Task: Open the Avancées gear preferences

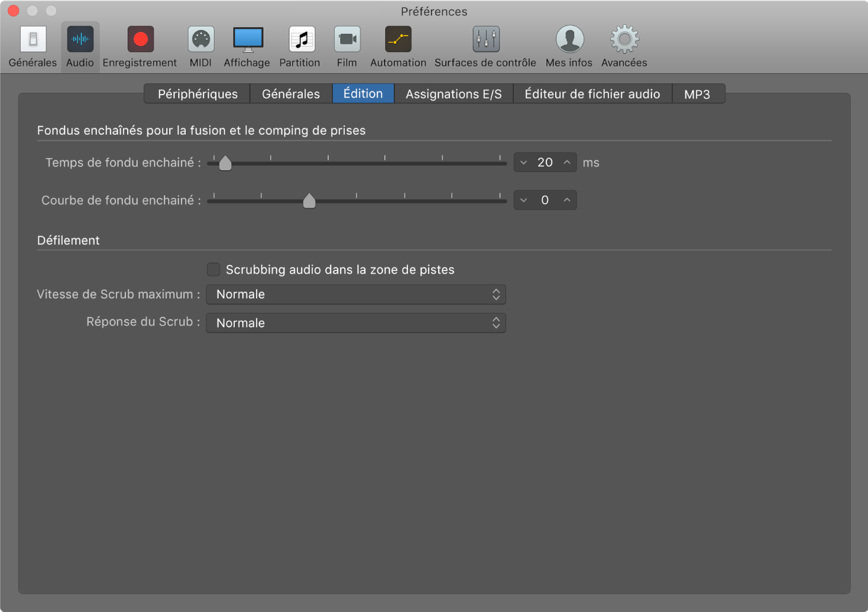Action: pyautogui.click(x=624, y=40)
